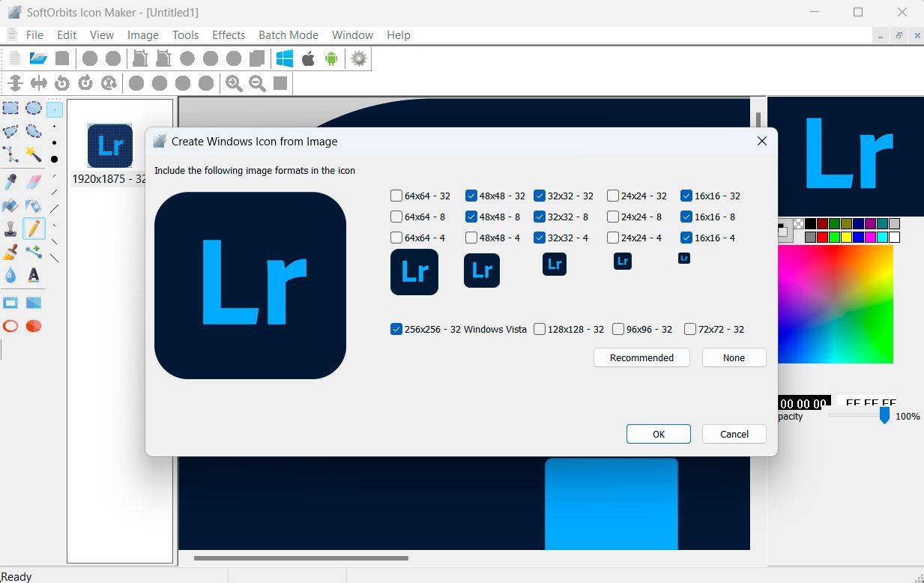Viewport: 924px width, 583px height.
Task: Click the None button
Action: click(734, 357)
